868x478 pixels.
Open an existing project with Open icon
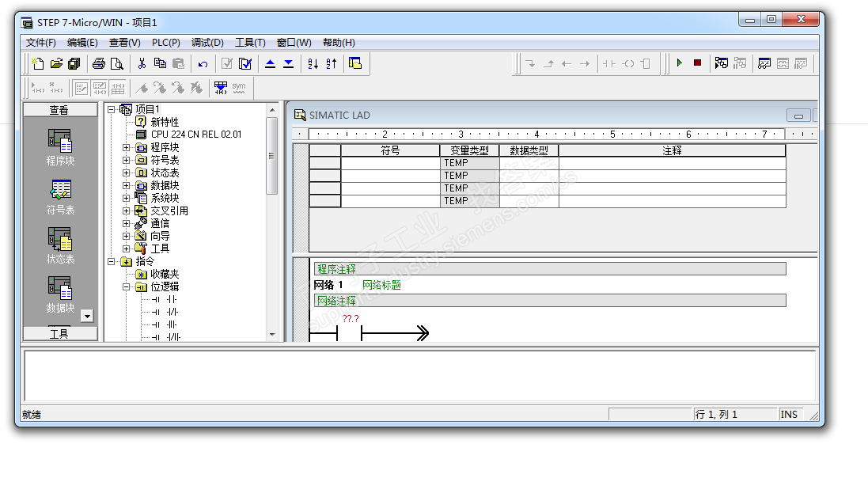click(56, 63)
